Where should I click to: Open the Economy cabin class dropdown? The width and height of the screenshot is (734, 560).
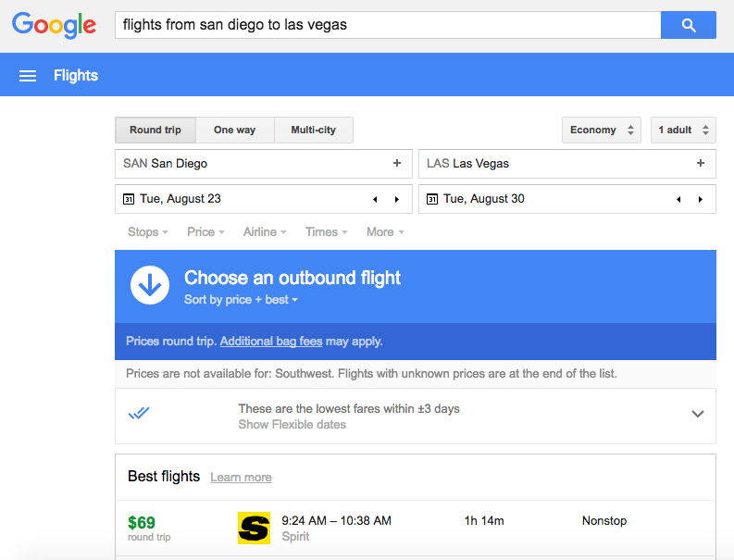click(602, 130)
